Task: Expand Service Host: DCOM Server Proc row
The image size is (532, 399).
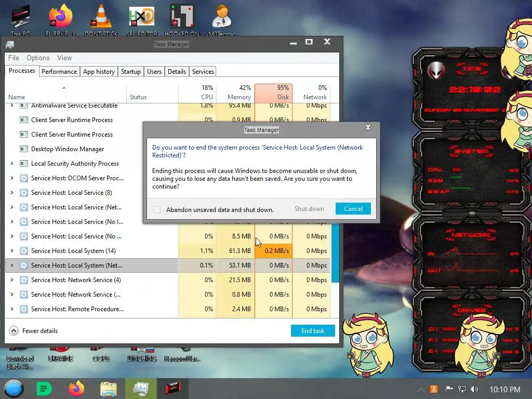Action: click(x=12, y=178)
